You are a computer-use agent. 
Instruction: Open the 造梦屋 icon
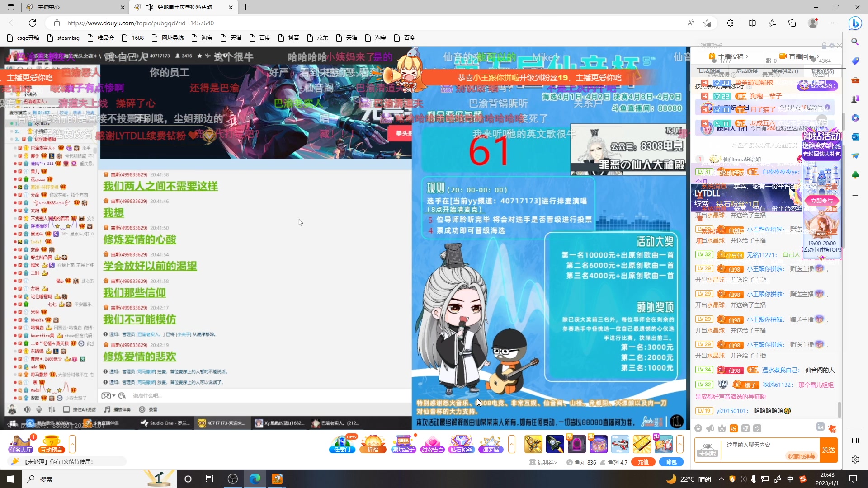[491, 444]
